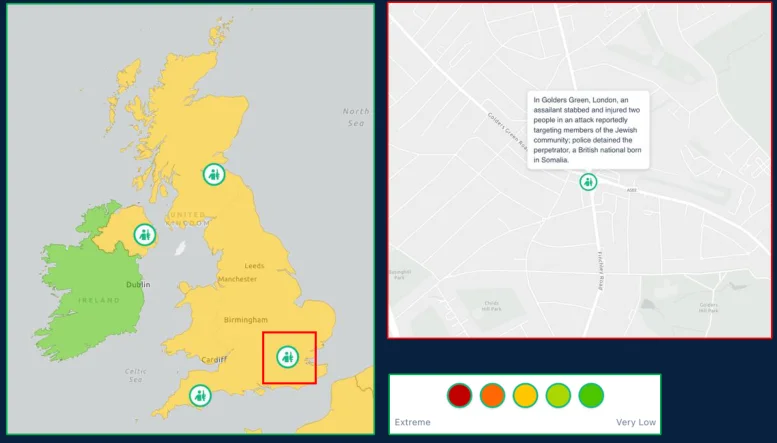Click the Birmingham city label

pos(246,320)
